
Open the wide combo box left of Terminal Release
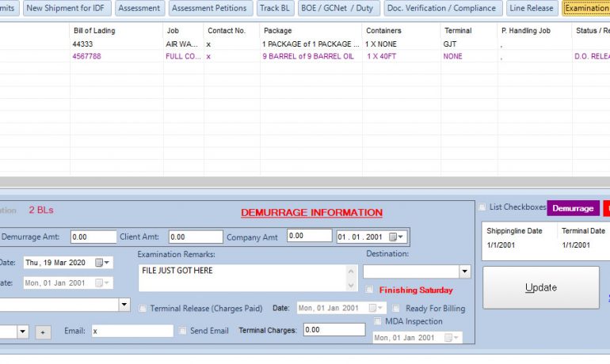(x=124, y=305)
